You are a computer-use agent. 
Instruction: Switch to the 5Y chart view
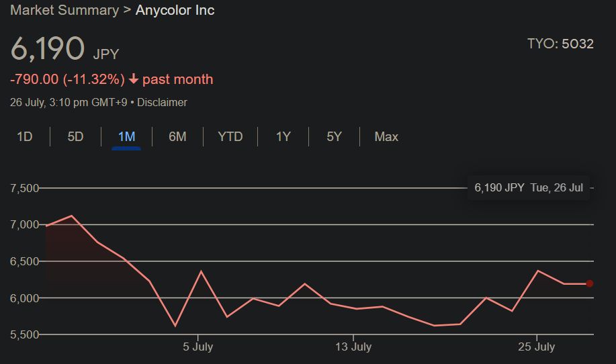pyautogui.click(x=334, y=137)
